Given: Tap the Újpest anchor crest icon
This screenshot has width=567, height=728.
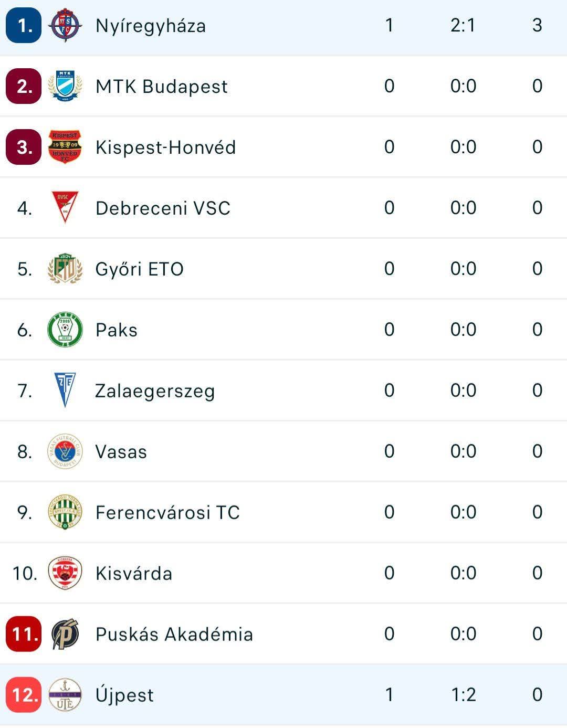Looking at the screenshot, I should click(65, 695).
